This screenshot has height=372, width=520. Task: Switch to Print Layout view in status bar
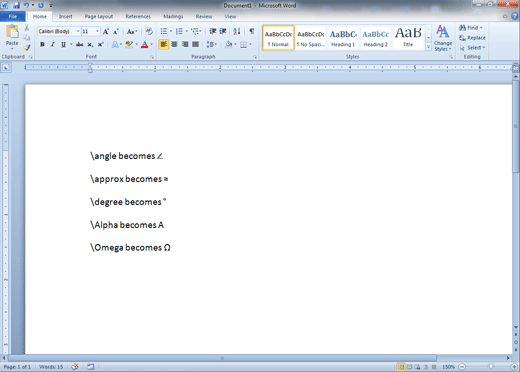point(401,367)
